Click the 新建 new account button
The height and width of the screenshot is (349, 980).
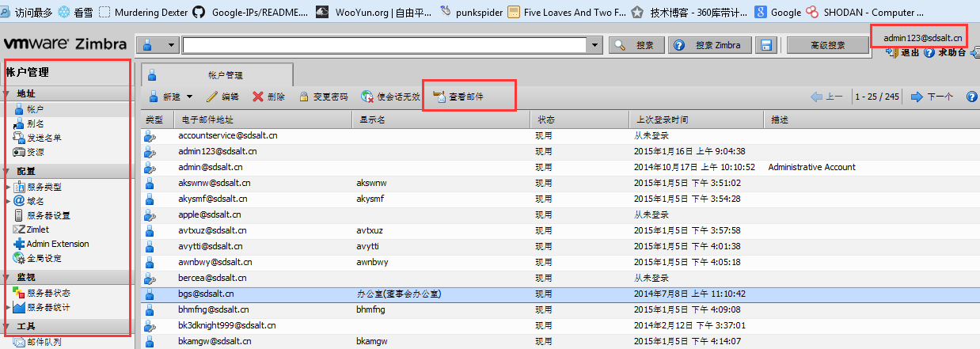(x=165, y=97)
